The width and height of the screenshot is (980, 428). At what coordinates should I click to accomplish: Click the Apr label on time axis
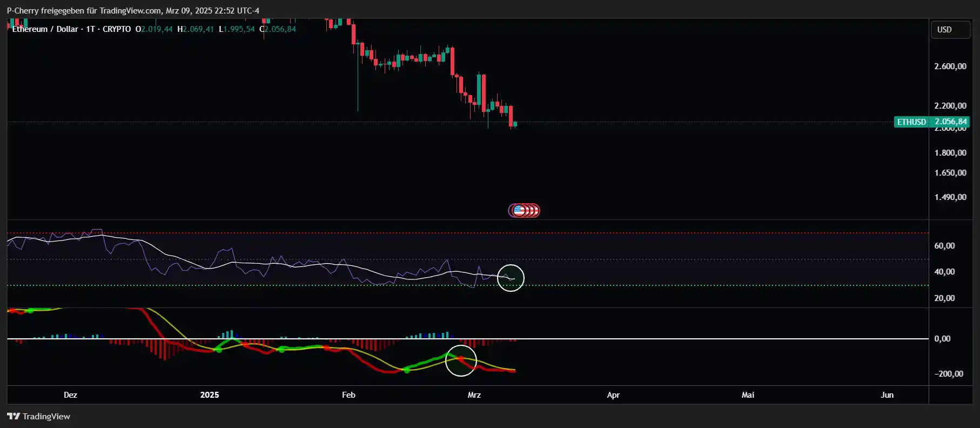click(613, 395)
